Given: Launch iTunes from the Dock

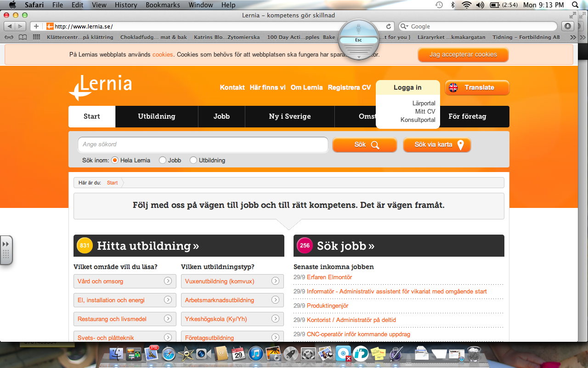Looking at the screenshot, I should (x=256, y=353).
